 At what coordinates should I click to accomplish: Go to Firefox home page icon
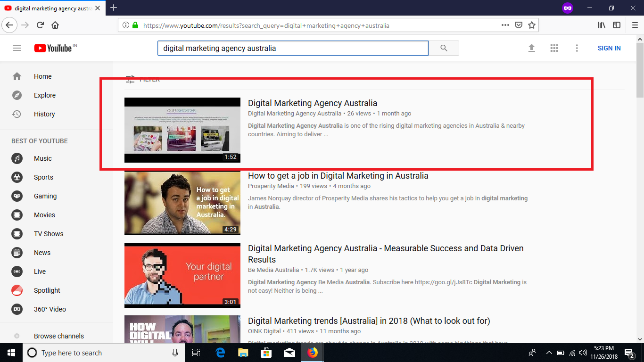[x=55, y=25]
